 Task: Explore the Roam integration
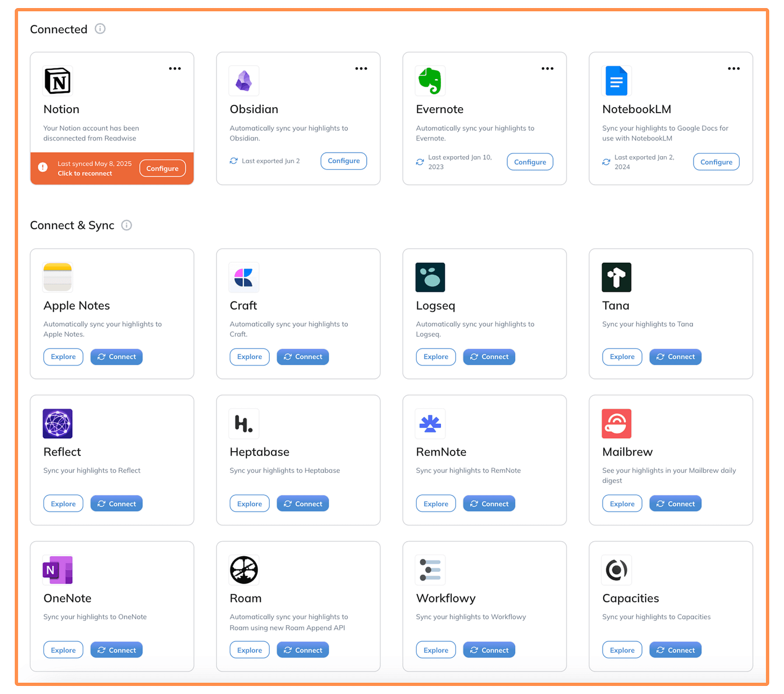(250, 650)
